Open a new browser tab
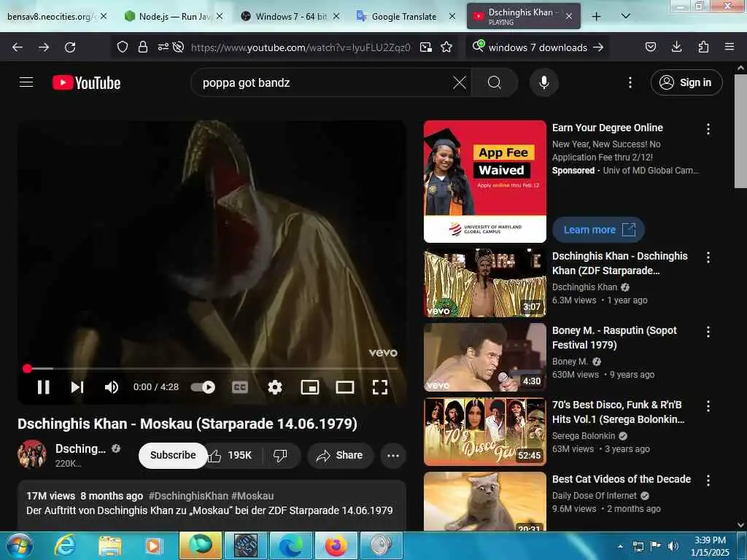 click(596, 17)
